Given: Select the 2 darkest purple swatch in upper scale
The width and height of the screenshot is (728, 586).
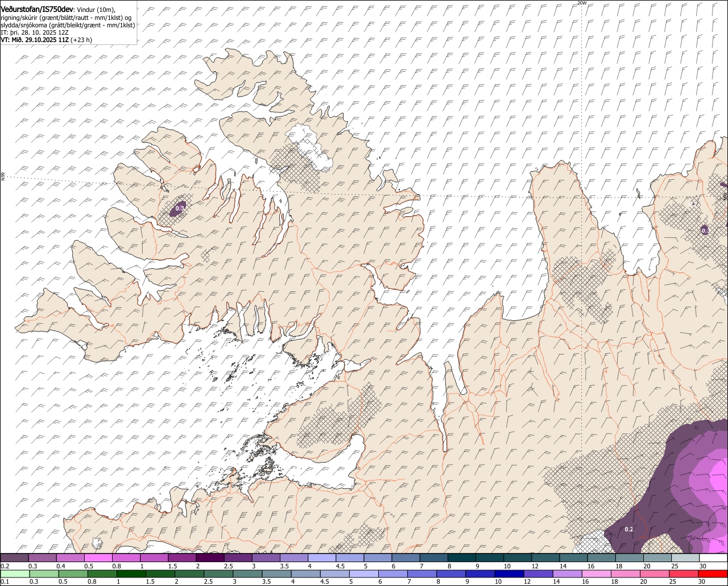Looking at the screenshot, I should (x=210, y=558).
